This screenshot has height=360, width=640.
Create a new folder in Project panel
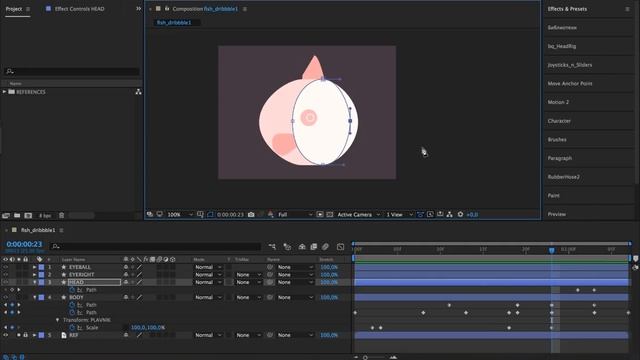[x=17, y=216]
